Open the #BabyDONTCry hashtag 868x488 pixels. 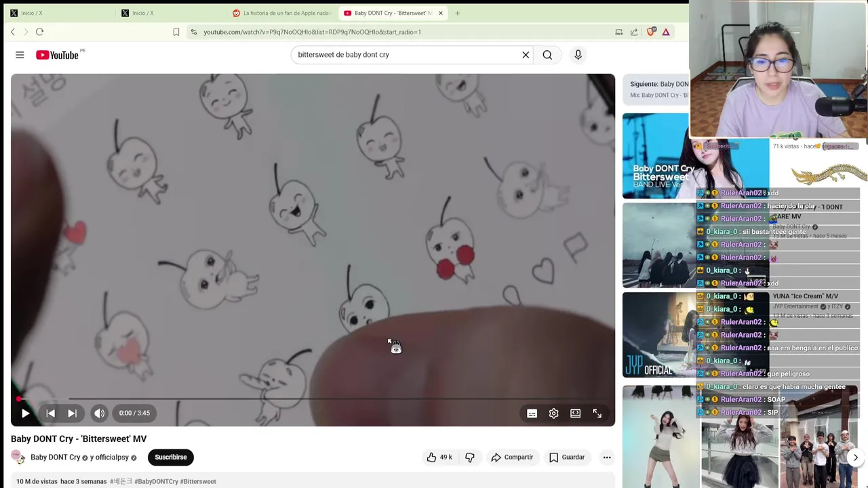coord(156,482)
